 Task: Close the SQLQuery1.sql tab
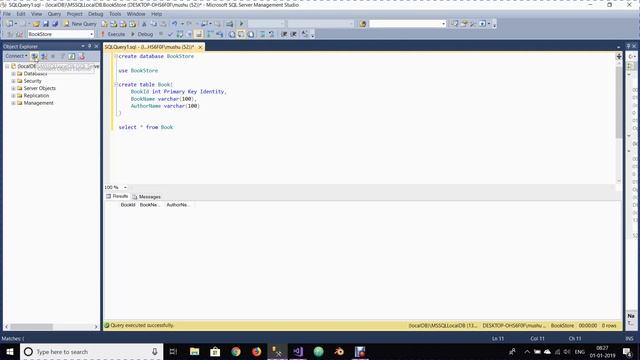coord(200,47)
